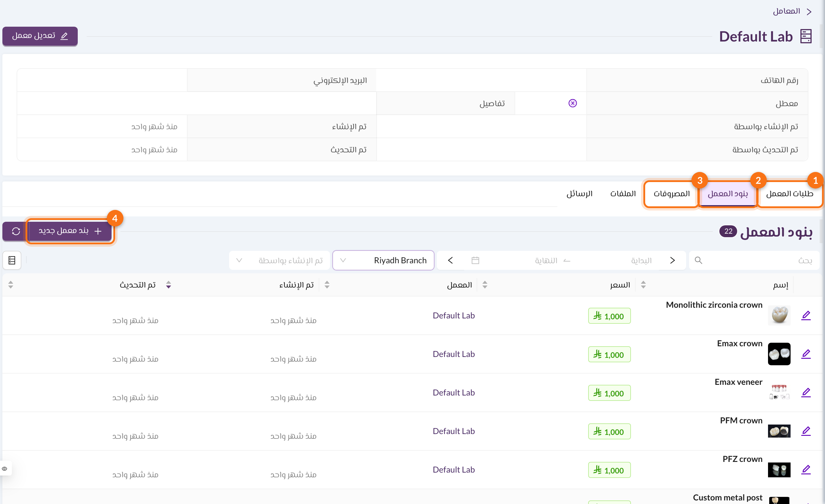Screen dimensions: 825x504
Task: Click the edit pencil for PFZ crown
Action: coord(806,470)
